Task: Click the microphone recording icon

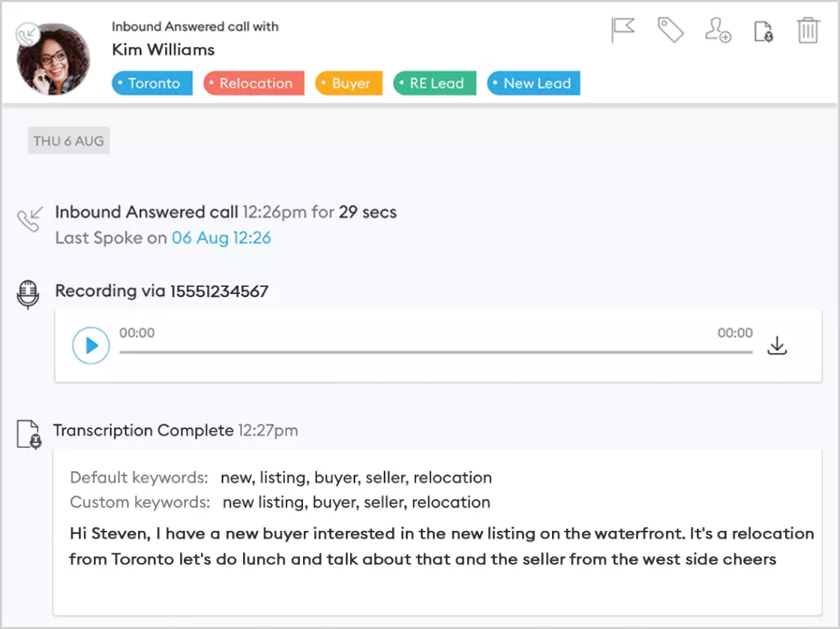Action: (28, 295)
